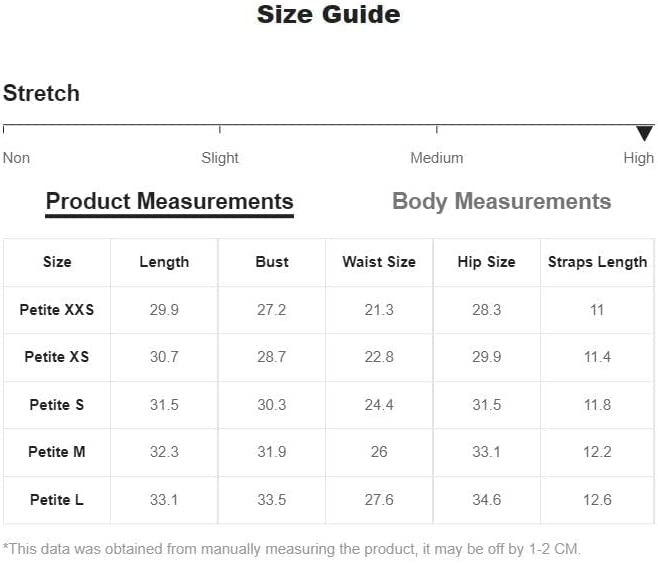Click the High stretch label
This screenshot has height=563, width=658.
pyautogui.click(x=638, y=158)
